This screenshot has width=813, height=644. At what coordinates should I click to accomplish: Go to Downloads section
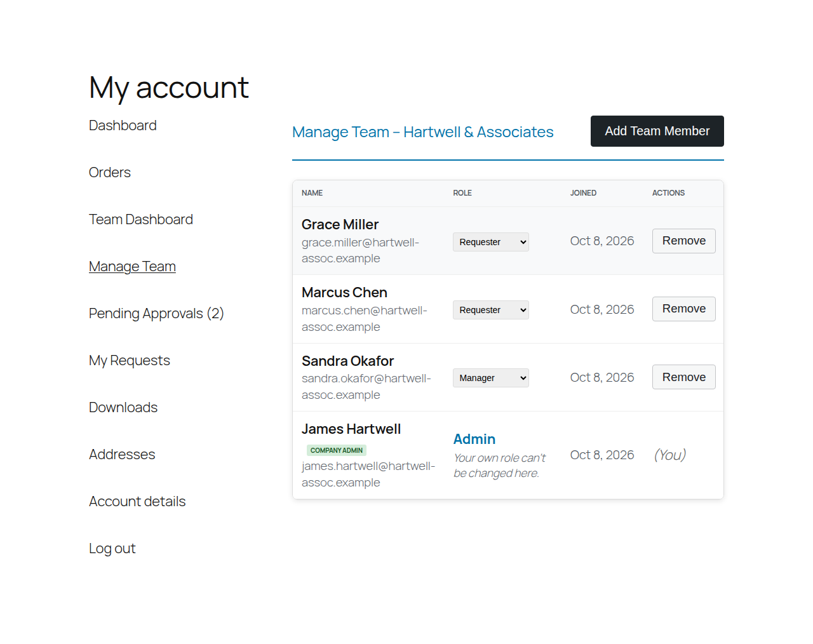(x=123, y=408)
